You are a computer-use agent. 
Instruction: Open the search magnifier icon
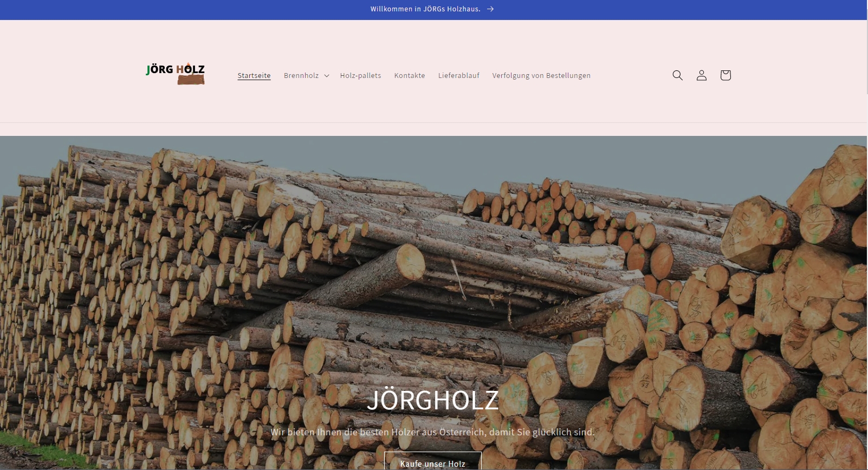(x=677, y=75)
